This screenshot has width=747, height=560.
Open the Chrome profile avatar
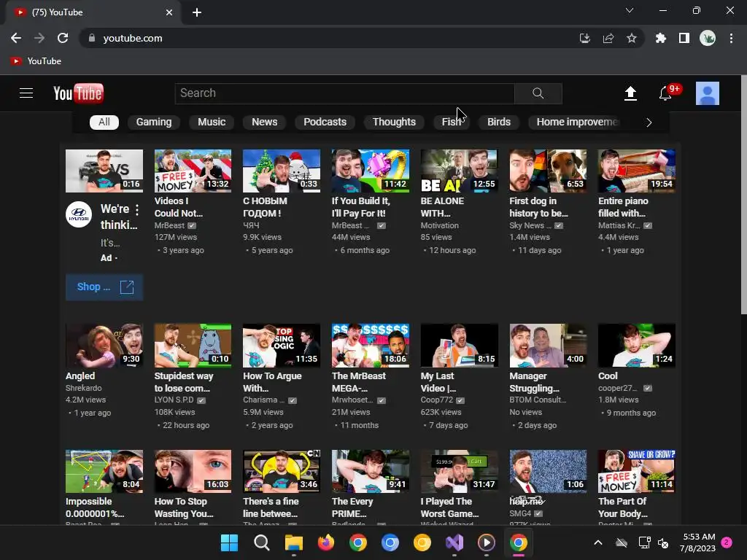[708, 38]
